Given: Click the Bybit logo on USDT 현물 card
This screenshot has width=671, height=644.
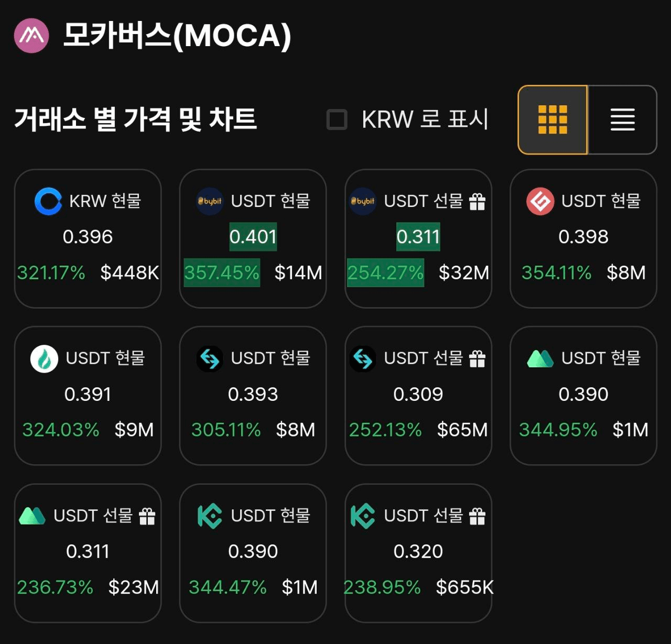Looking at the screenshot, I should (x=210, y=201).
